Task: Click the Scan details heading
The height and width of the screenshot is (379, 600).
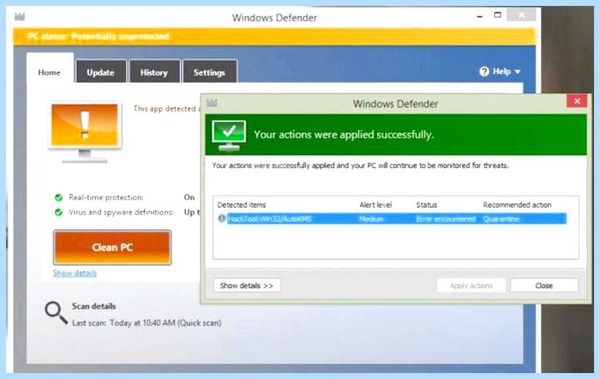Action: [x=94, y=306]
